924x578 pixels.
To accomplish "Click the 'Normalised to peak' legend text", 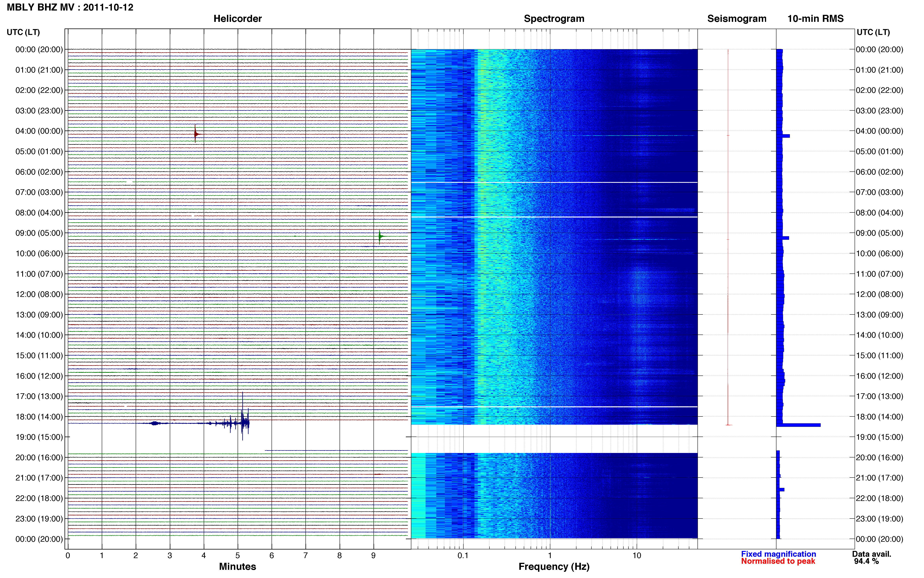I will [x=778, y=561].
